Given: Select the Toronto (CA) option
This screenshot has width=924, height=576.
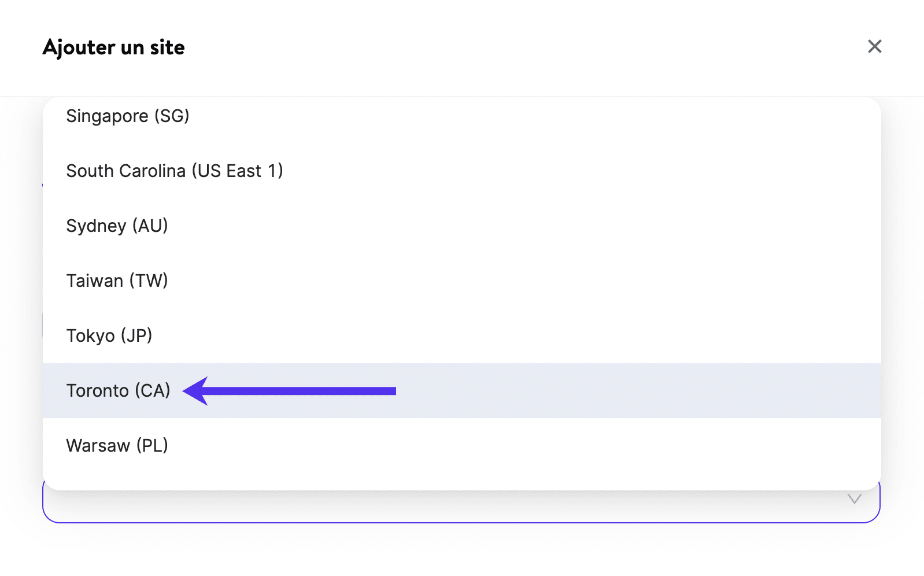Looking at the screenshot, I should (x=118, y=391).
